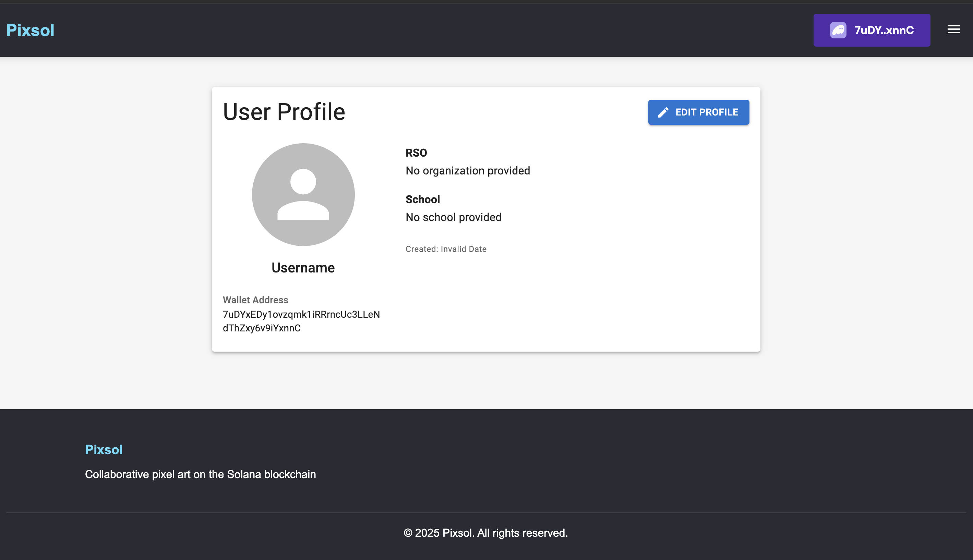
Task: Click the 'Created: Invalid Date' text
Action: tap(445, 249)
